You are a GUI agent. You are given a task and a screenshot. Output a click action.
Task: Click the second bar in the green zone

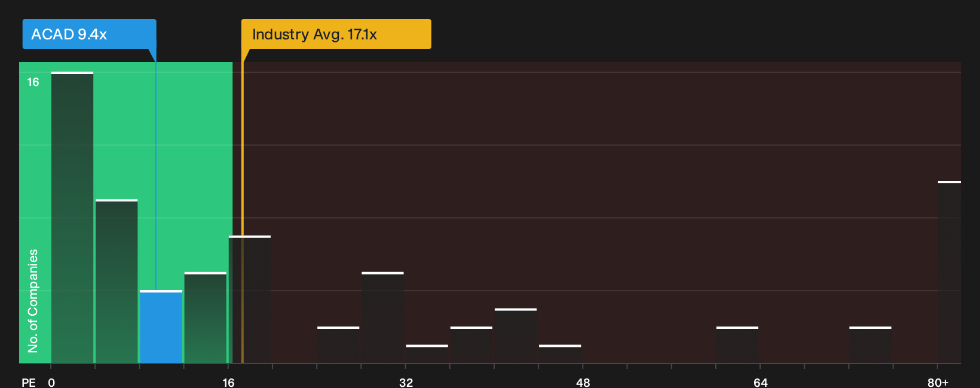[x=117, y=281]
